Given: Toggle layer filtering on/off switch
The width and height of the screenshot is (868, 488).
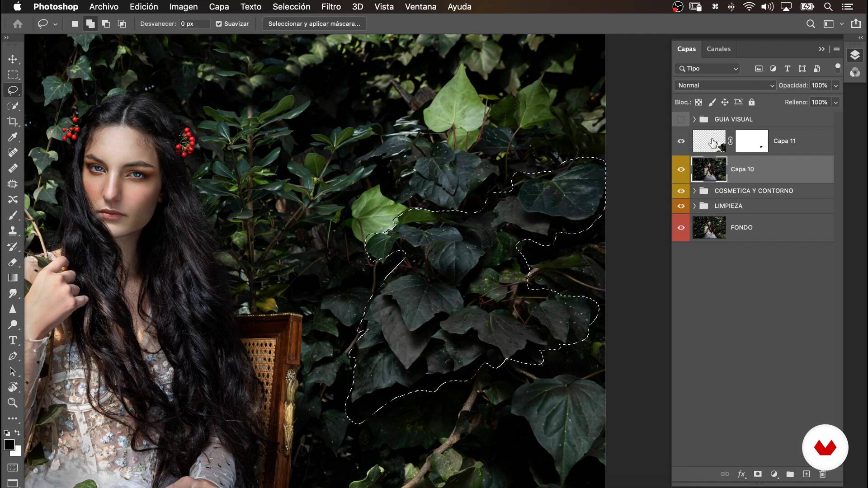Looking at the screenshot, I should point(838,68).
